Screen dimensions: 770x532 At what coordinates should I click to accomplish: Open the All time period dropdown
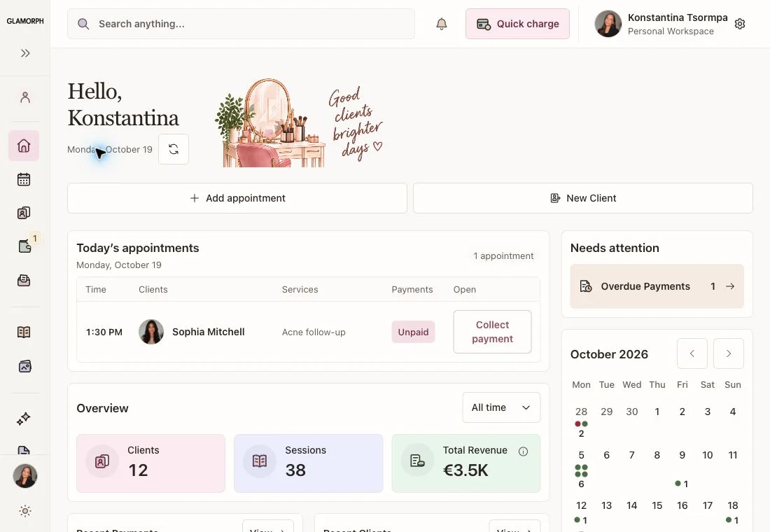[x=501, y=407]
